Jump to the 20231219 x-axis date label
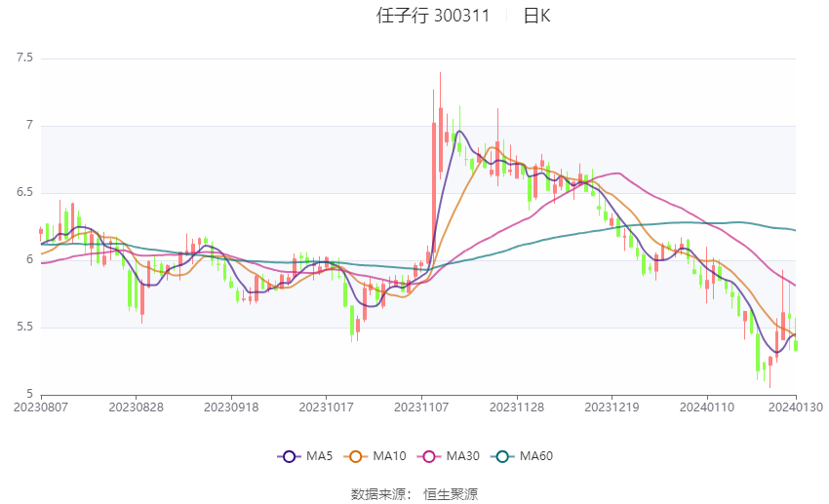Viewport: 829px width, 504px height. pyautogui.click(x=612, y=406)
